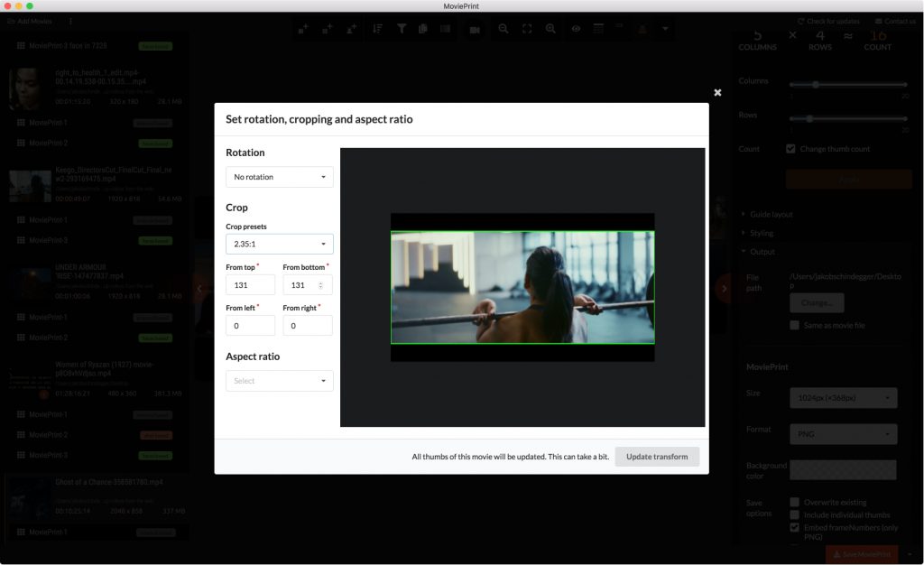924x565 pixels.
Task: Click Add Movies in the top bar
Action: 30,21
